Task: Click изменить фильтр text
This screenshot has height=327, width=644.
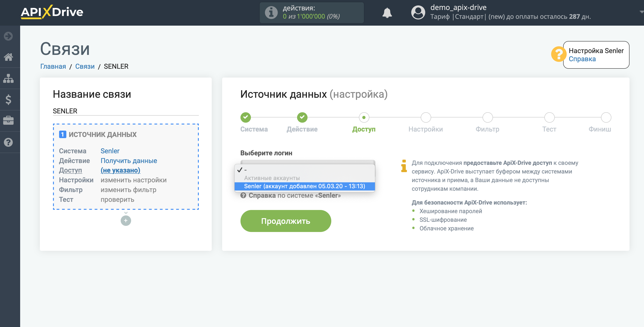Action: (128, 190)
